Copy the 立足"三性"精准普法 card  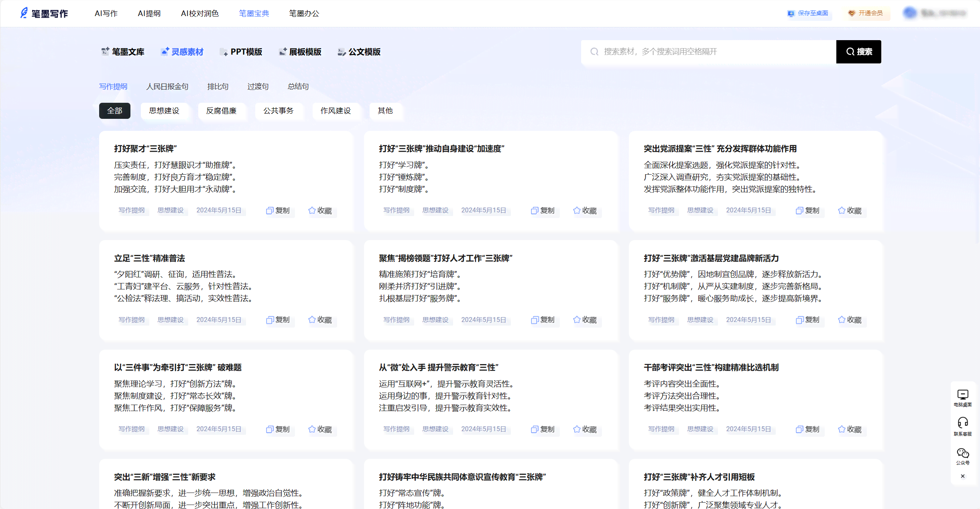[x=278, y=320]
